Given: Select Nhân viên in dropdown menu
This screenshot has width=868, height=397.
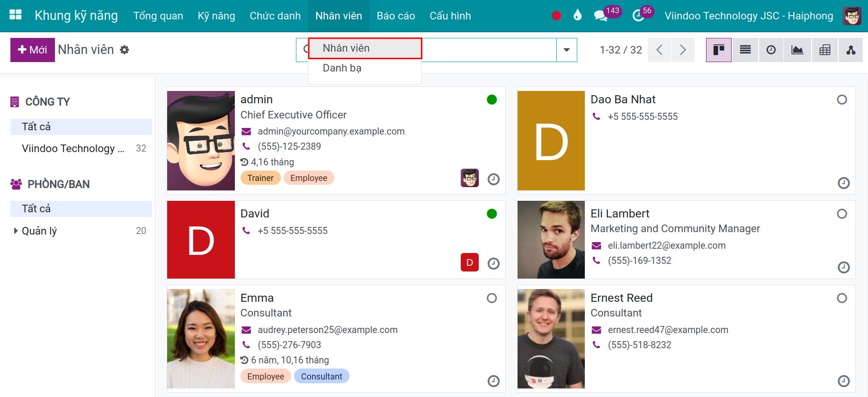Looking at the screenshot, I should point(365,48).
